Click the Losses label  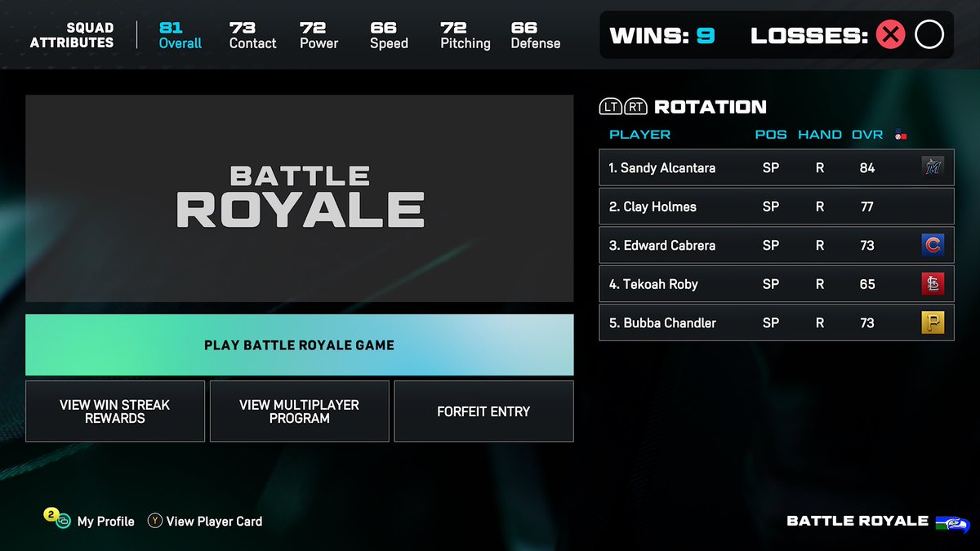[x=809, y=35]
